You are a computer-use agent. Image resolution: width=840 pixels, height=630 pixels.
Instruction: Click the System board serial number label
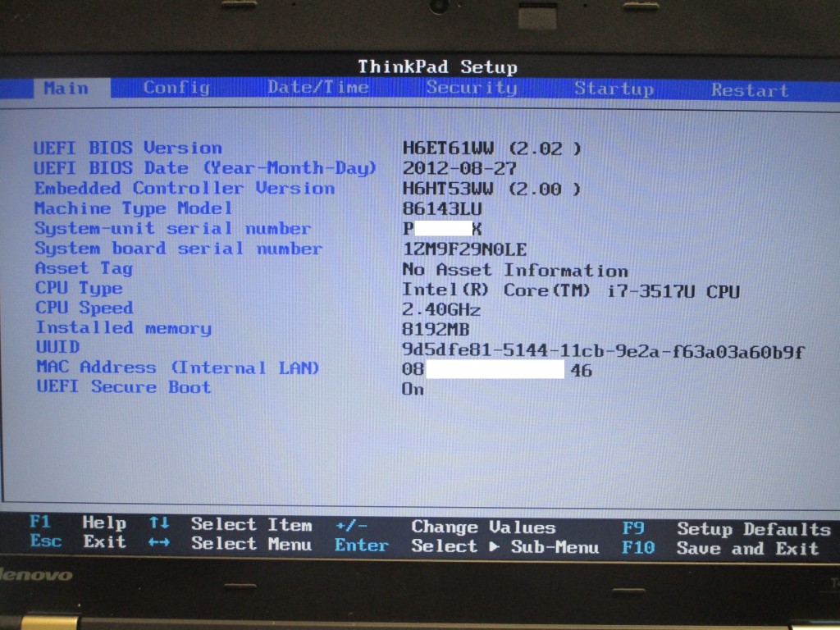click(178, 249)
